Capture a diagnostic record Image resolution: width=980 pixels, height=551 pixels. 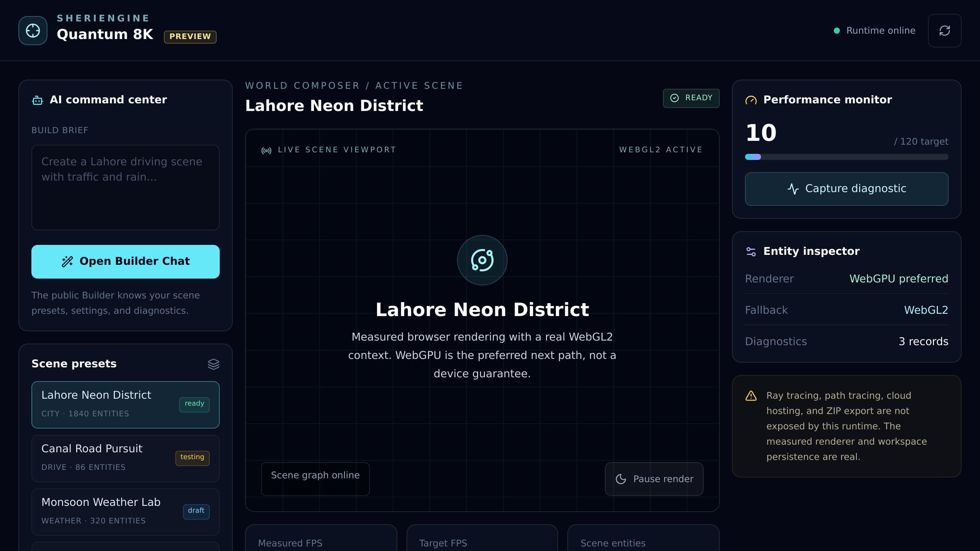846,189
